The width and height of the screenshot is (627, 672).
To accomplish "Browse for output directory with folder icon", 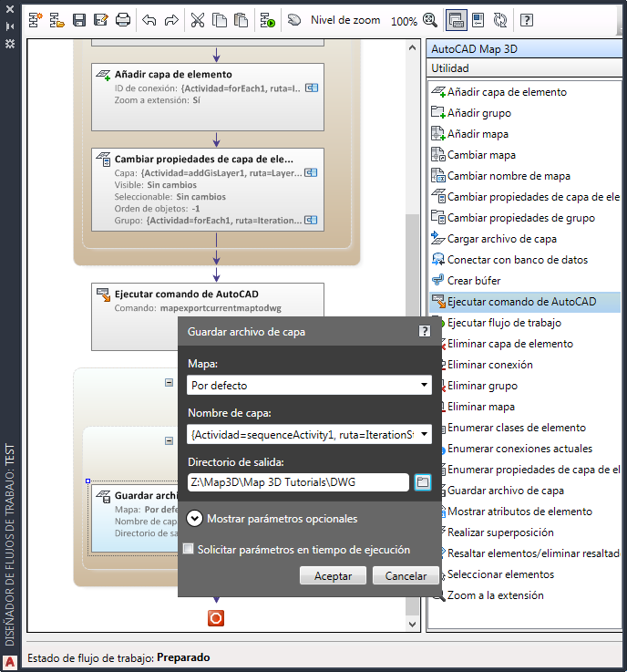I will point(423,482).
